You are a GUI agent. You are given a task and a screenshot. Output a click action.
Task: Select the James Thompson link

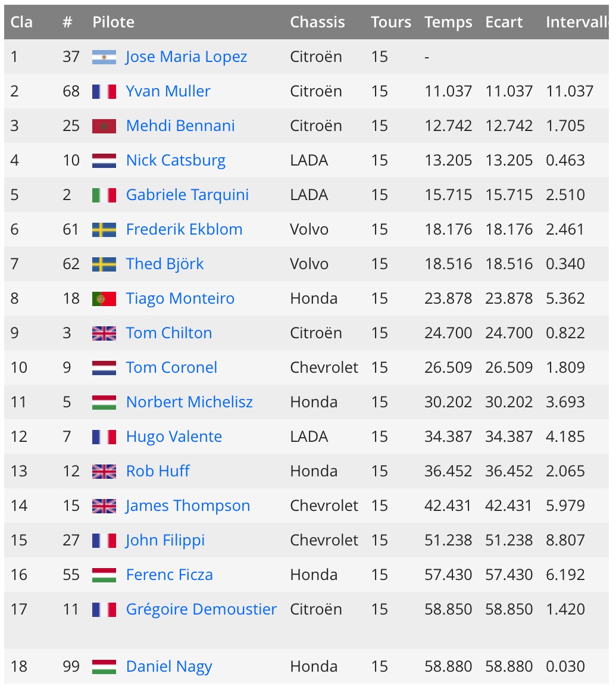click(x=187, y=506)
